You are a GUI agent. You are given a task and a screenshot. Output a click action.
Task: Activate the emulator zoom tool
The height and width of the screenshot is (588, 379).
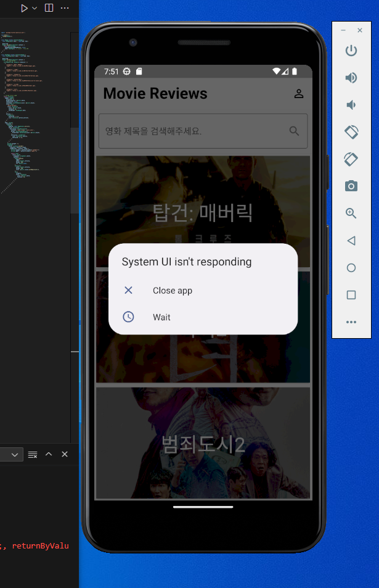point(351,213)
